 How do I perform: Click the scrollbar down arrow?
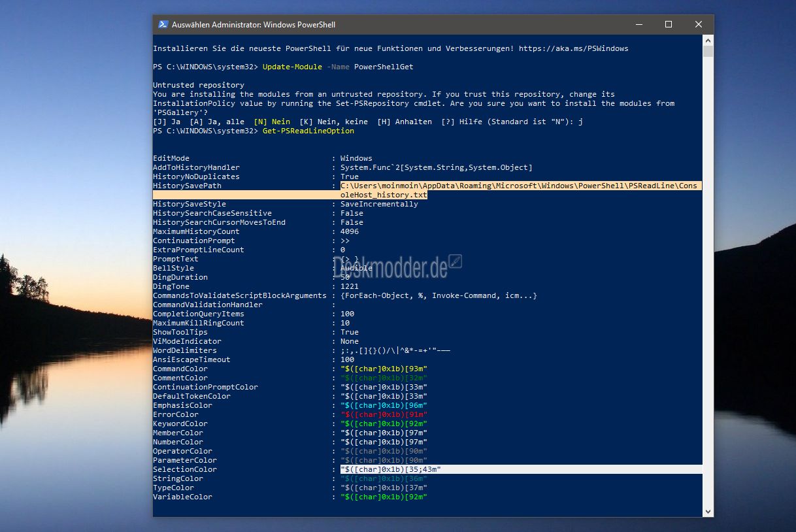708,511
